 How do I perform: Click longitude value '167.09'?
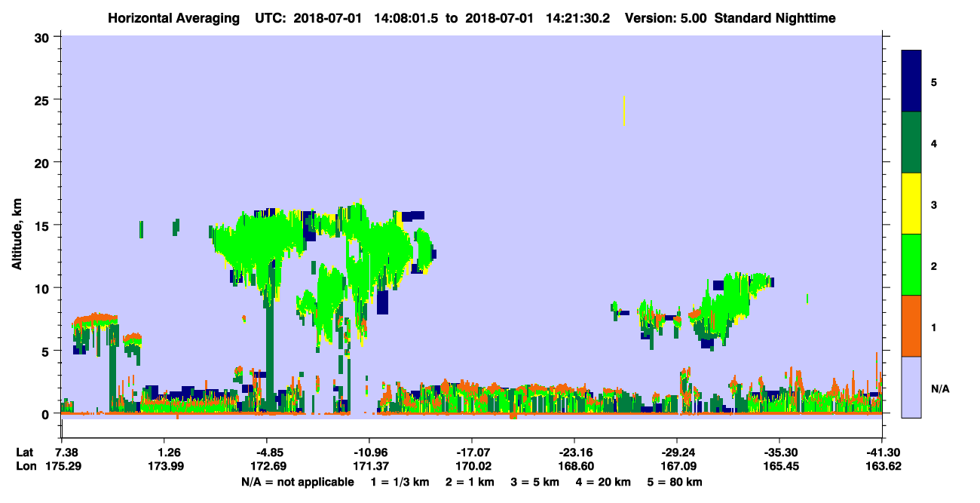(677, 466)
